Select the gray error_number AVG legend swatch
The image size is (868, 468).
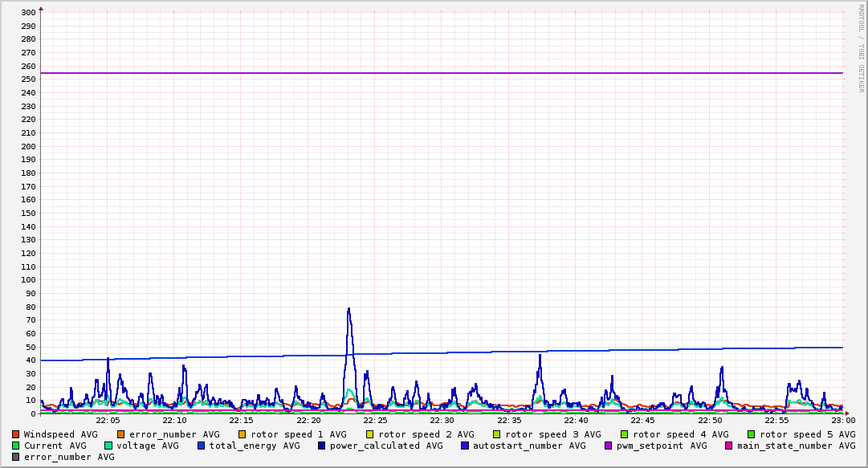[16, 457]
